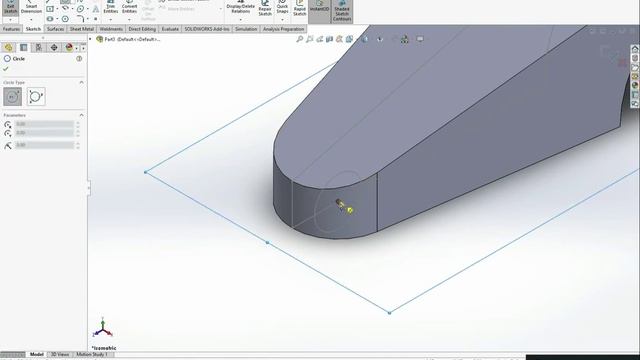This screenshot has width=640, height=360.
Task: Select the sketch text tool
Action: tap(96, 9)
